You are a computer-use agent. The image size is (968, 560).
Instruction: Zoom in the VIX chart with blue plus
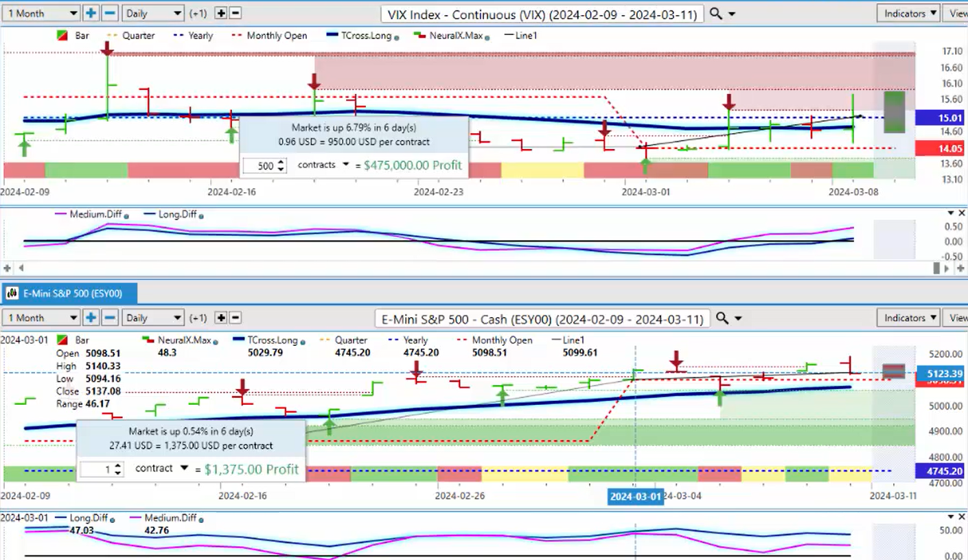click(x=91, y=13)
